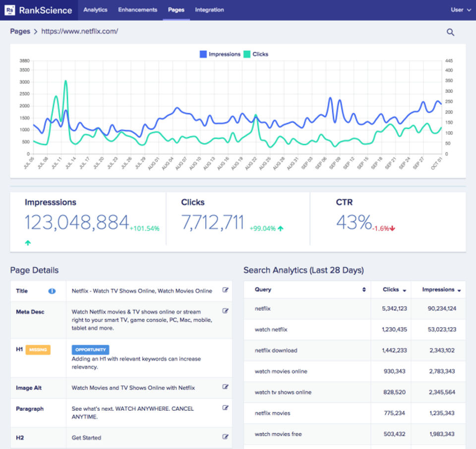Click the 'netflix download' query

[x=276, y=350]
